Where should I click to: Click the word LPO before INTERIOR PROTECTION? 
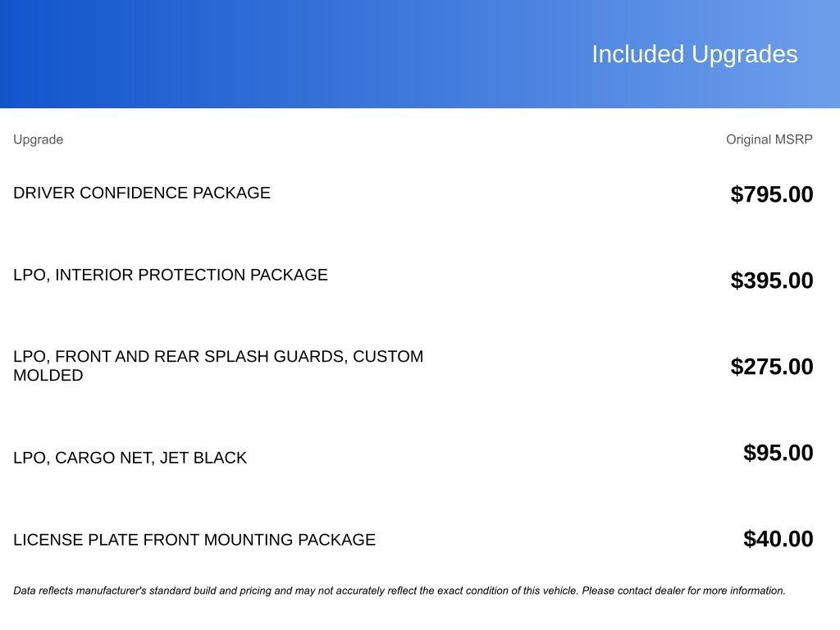pos(30,275)
